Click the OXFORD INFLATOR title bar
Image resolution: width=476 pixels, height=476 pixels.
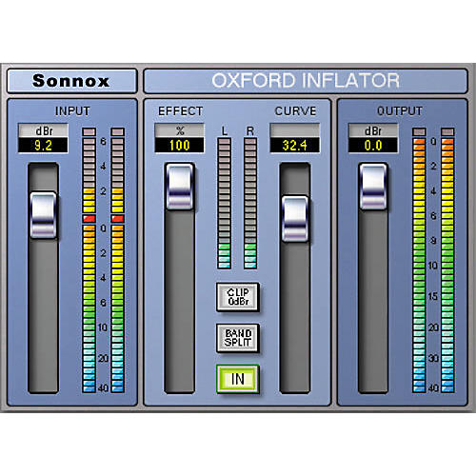click(x=306, y=81)
